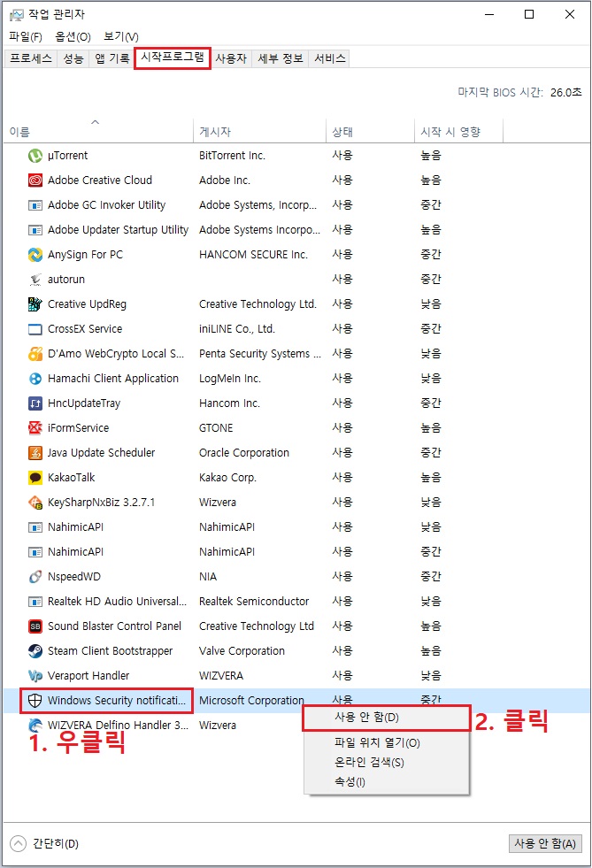Open the 파일(F) menu
The image size is (592, 868).
26,37
